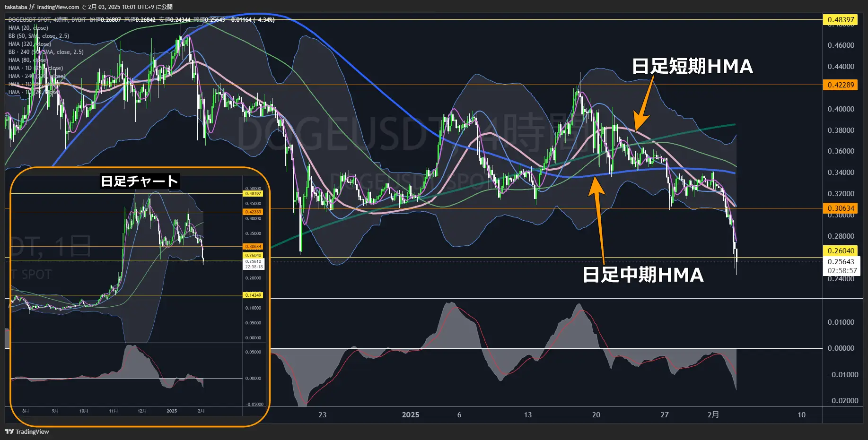The image size is (868, 440).
Task: Click the '6' date label on time axis
Action: pos(459,415)
